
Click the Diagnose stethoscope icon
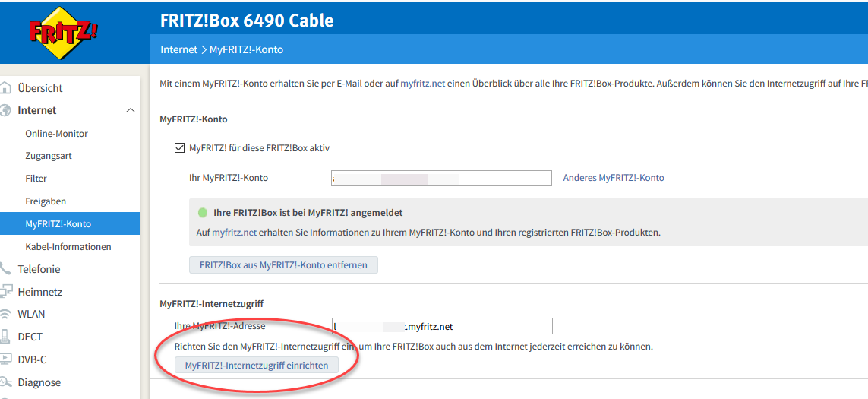pos(6,382)
